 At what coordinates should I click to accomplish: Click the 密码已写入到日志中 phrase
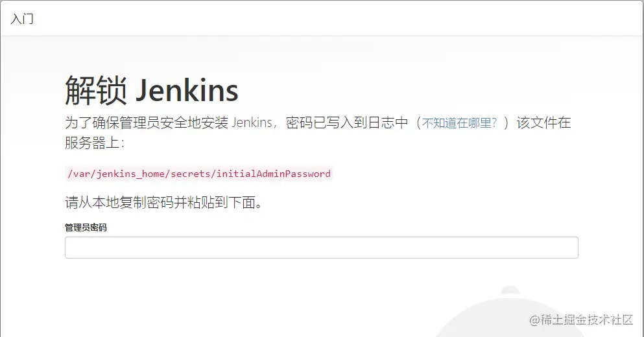pyautogui.click(x=346, y=122)
